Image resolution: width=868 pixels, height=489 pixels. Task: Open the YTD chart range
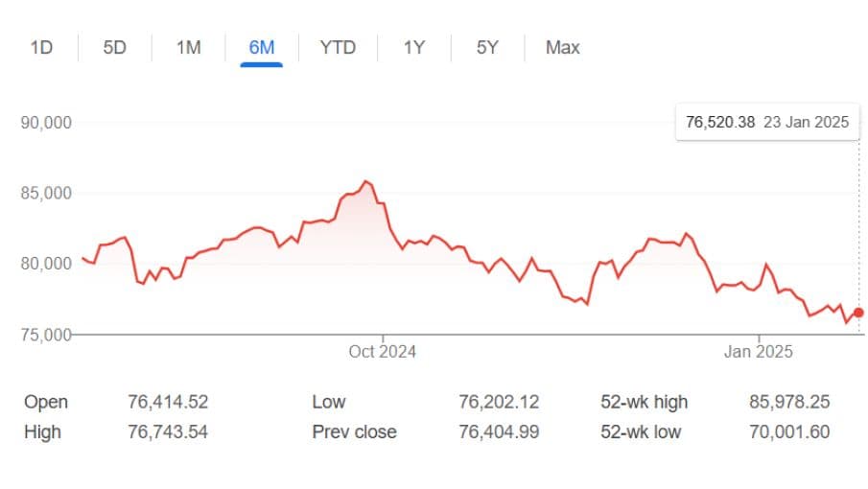coord(337,47)
